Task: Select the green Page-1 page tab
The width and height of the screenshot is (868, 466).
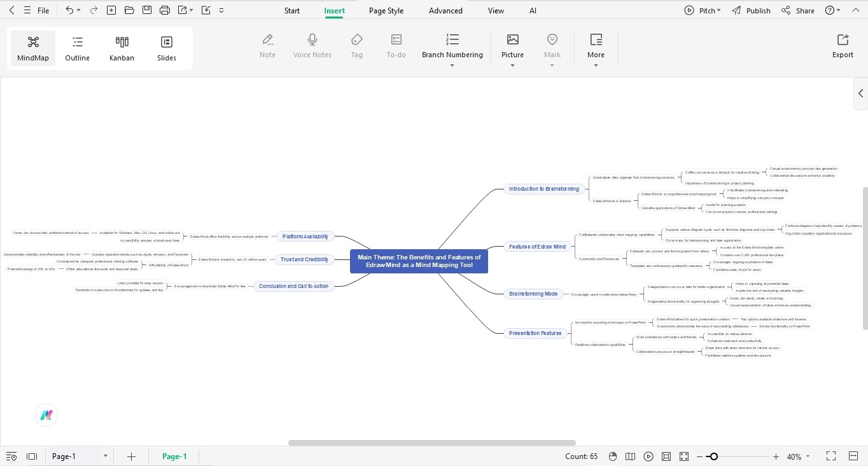Action: [174, 456]
